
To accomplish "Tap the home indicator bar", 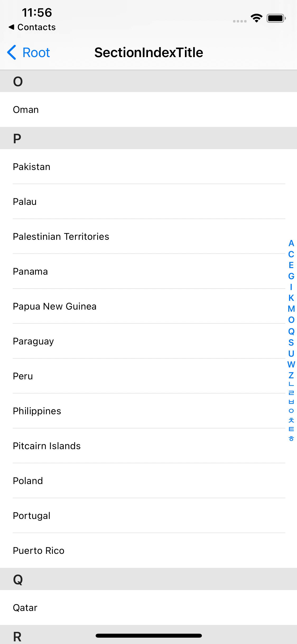I will 149,636.
